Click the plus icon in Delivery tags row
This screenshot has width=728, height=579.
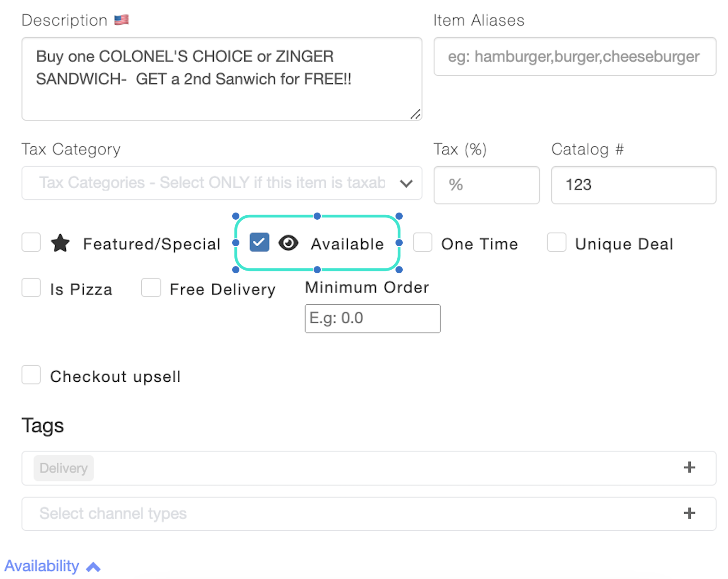(x=689, y=467)
